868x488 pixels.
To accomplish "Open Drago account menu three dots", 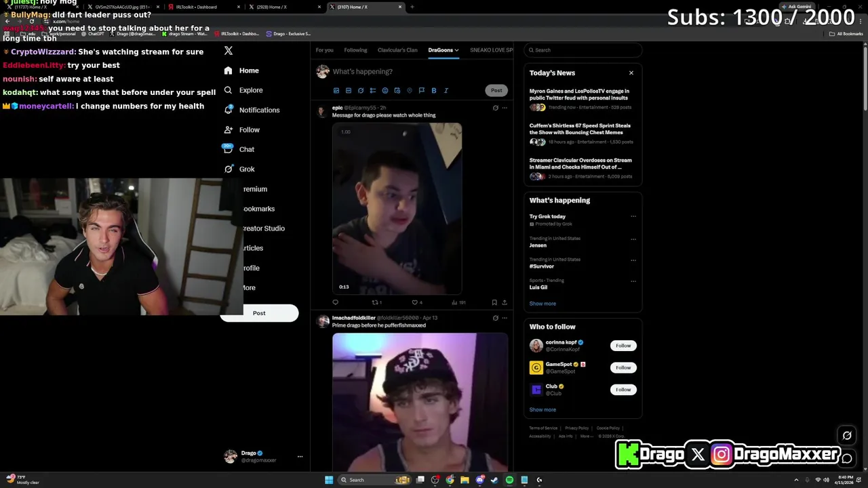I will 300,456.
